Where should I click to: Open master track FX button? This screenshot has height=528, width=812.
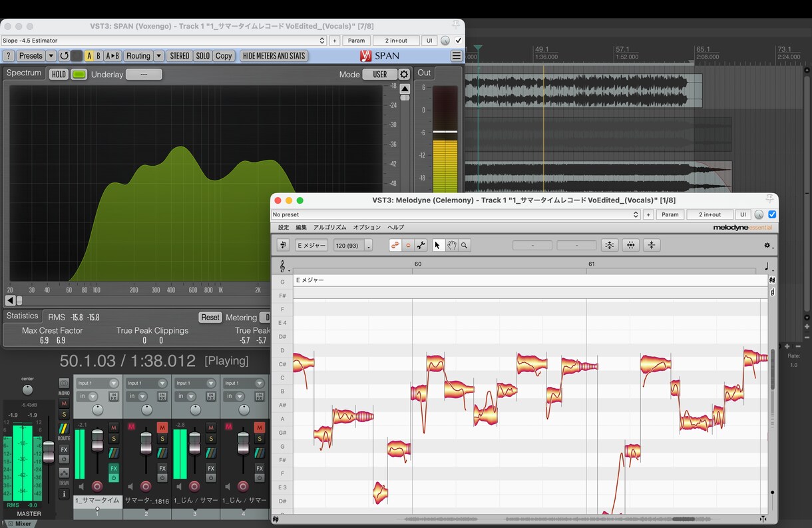64,450
